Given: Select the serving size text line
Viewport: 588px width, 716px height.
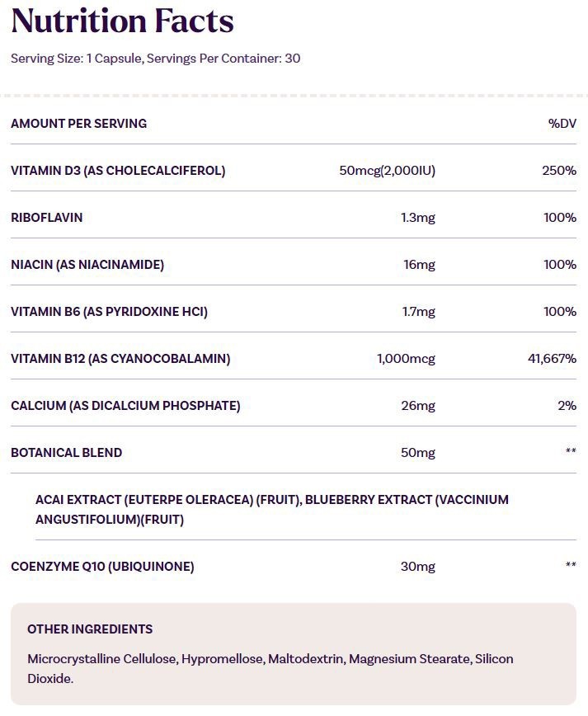Looking at the screenshot, I should point(156,59).
